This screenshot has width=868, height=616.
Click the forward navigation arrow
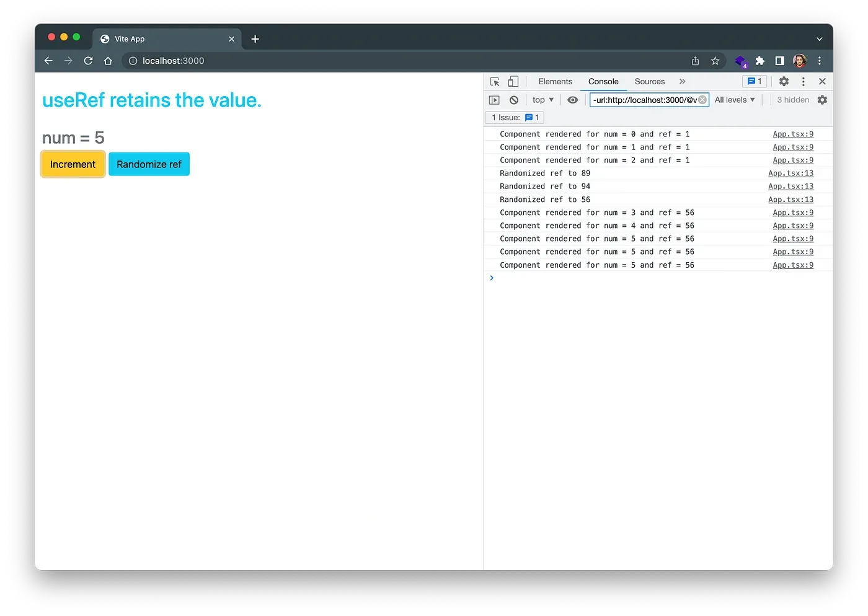(68, 61)
